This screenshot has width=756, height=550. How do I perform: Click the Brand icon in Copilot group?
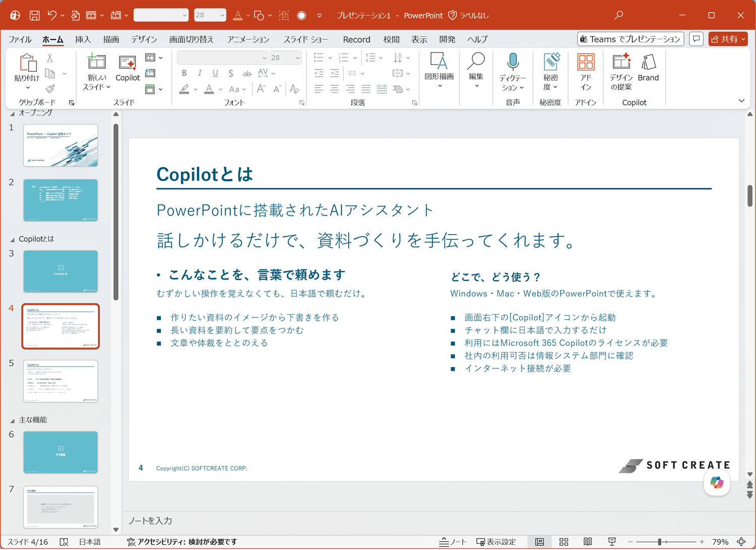click(648, 62)
